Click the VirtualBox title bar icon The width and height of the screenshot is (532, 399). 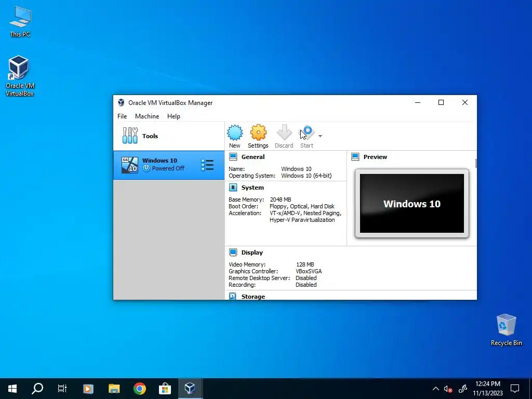121,102
